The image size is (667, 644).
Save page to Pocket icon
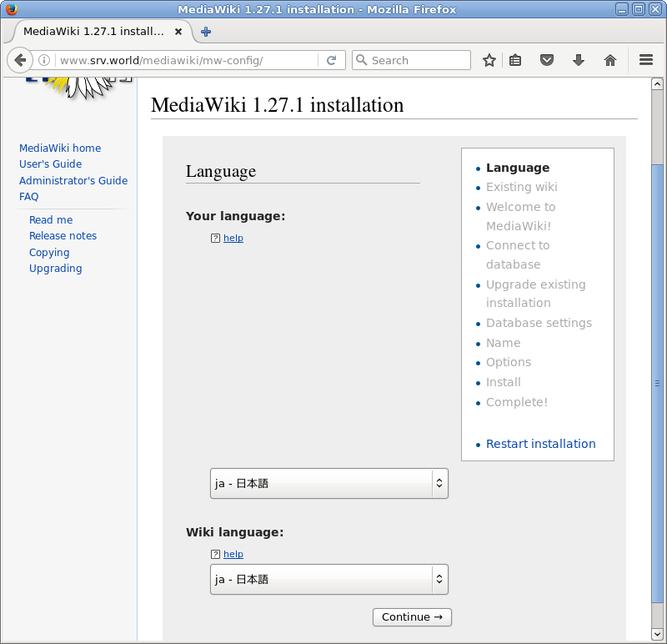click(x=547, y=60)
